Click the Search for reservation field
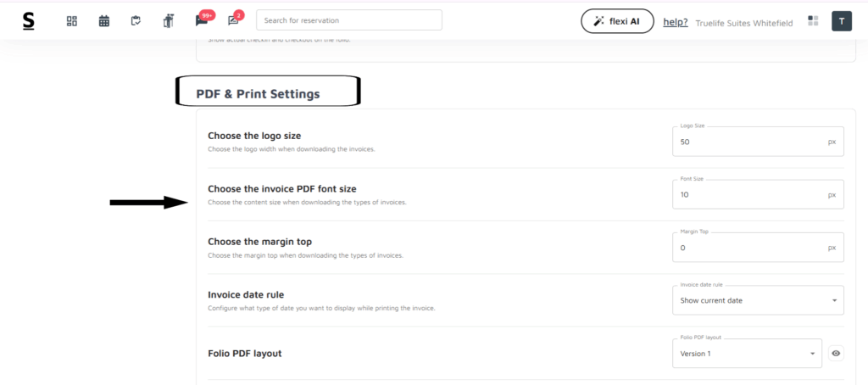 [x=348, y=20]
